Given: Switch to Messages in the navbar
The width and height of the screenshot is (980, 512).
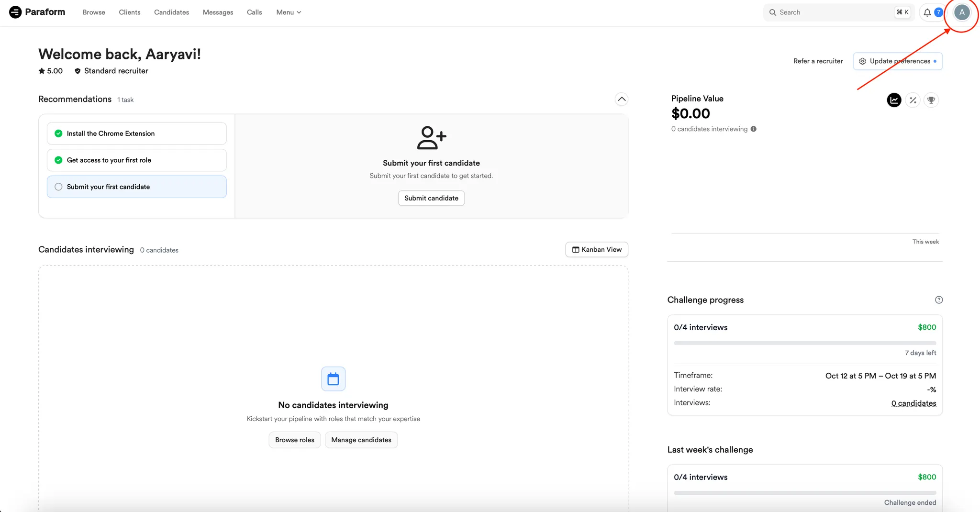Looking at the screenshot, I should tap(218, 12).
